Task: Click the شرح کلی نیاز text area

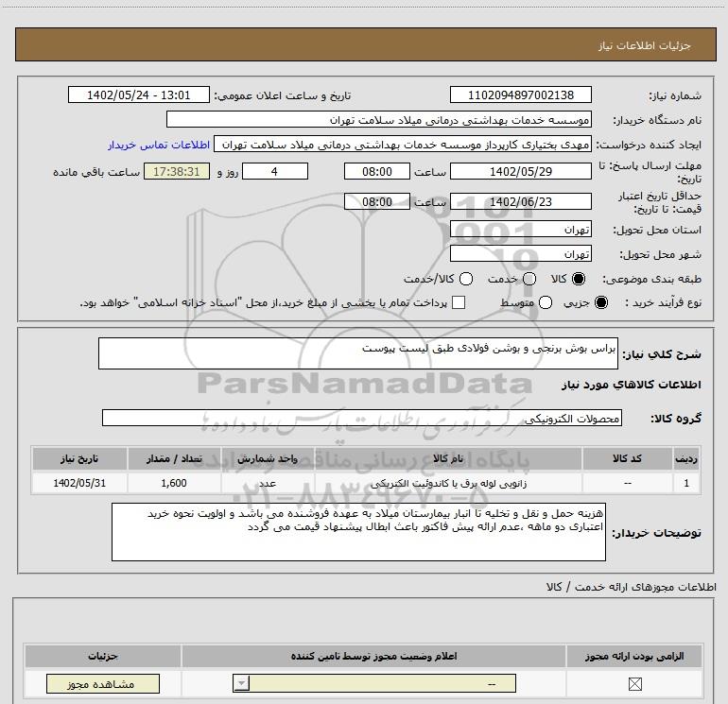Action: click(x=358, y=353)
